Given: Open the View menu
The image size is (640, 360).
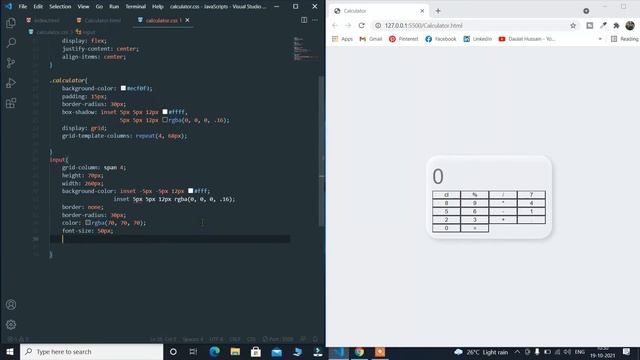Looking at the screenshot, I should click(x=83, y=7).
